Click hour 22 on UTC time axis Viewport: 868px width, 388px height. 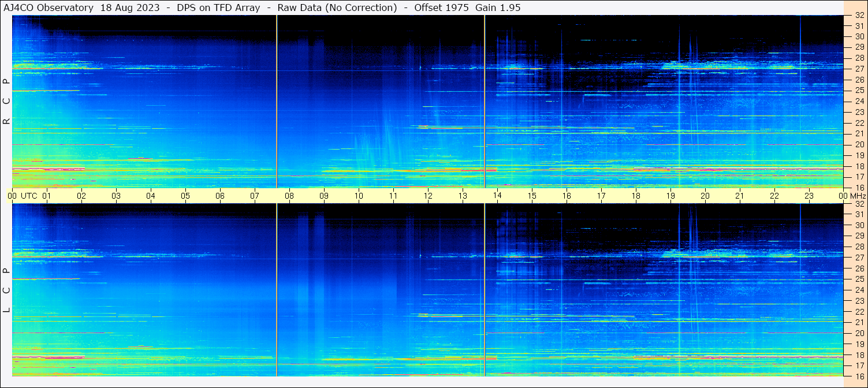click(x=774, y=196)
